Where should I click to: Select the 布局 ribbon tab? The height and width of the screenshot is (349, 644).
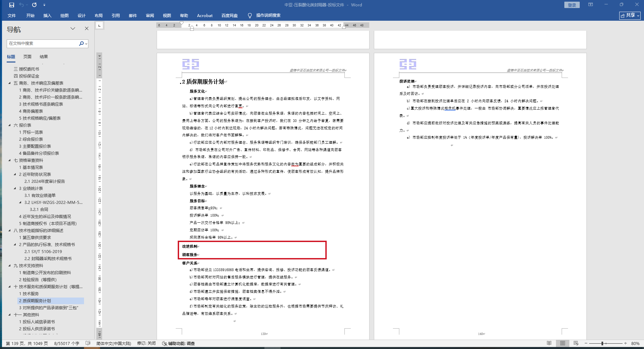point(99,15)
